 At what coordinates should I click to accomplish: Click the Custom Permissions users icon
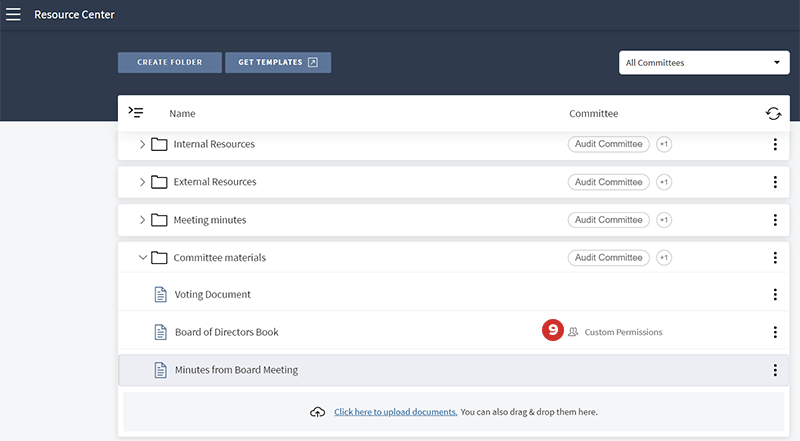tap(573, 332)
